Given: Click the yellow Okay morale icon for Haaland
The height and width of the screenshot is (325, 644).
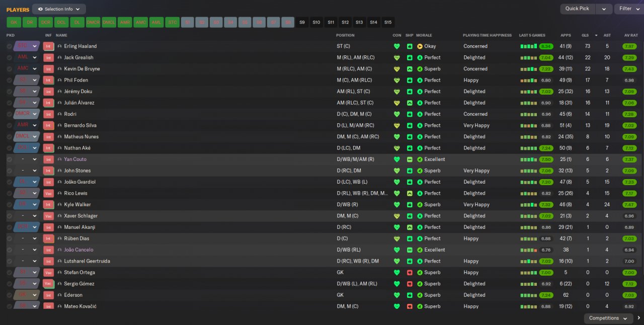Looking at the screenshot, I should (420, 46).
